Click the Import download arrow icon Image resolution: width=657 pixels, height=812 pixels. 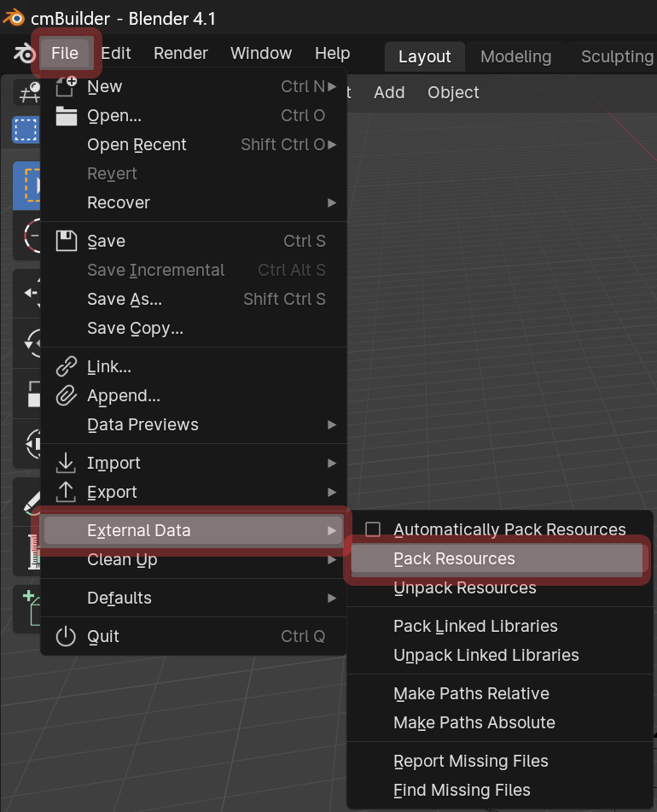click(66, 463)
